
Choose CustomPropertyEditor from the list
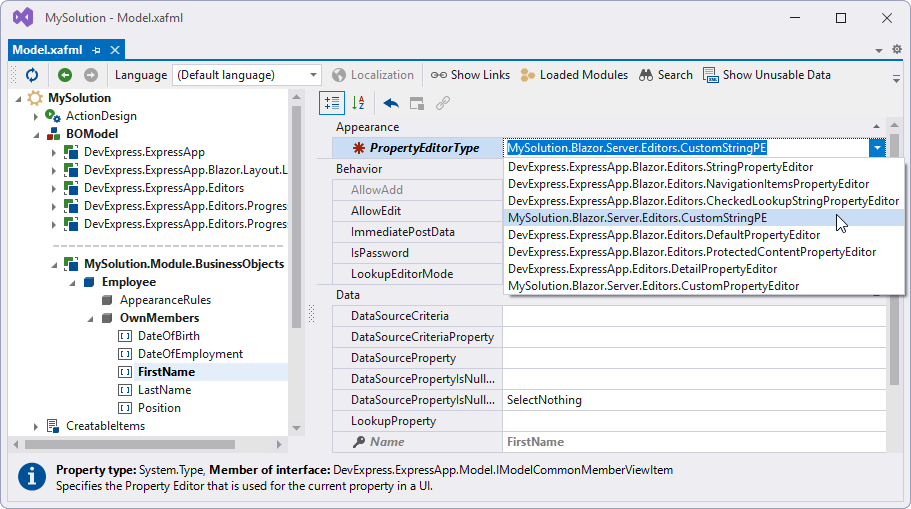pyautogui.click(x=704, y=286)
